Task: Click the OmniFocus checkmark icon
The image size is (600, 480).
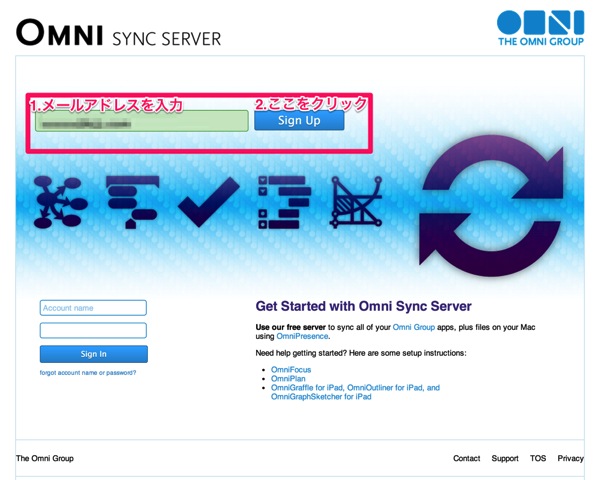Action: [209, 202]
